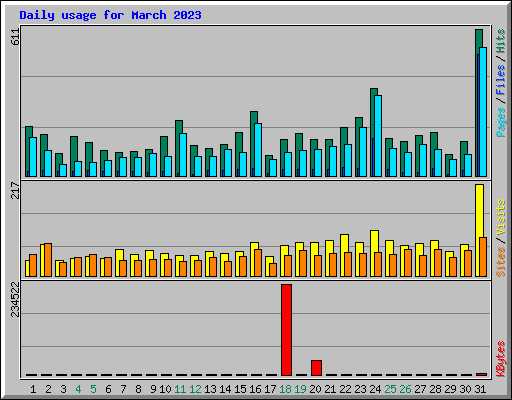Click the cyan Pages legend label
512x400 pixels.
pyautogui.click(x=500, y=122)
